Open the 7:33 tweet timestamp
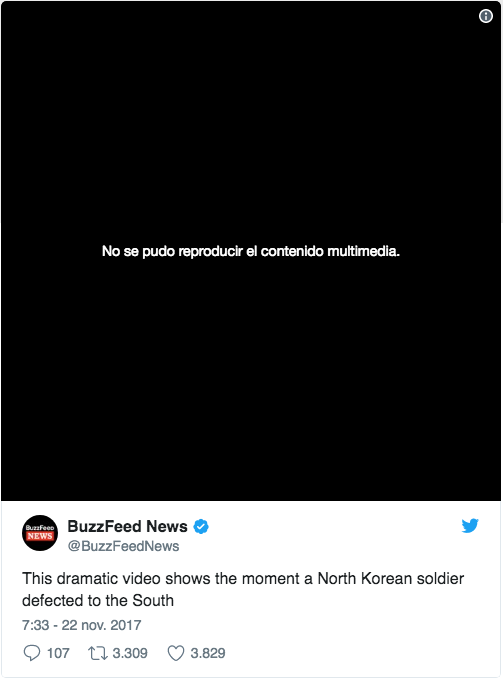Viewport: 503px width, 679px height. [x=81, y=625]
